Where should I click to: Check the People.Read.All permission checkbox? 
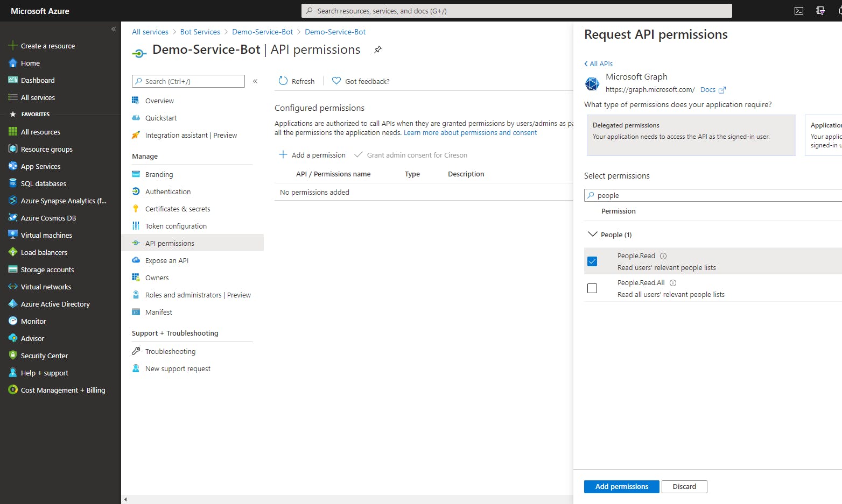click(592, 288)
